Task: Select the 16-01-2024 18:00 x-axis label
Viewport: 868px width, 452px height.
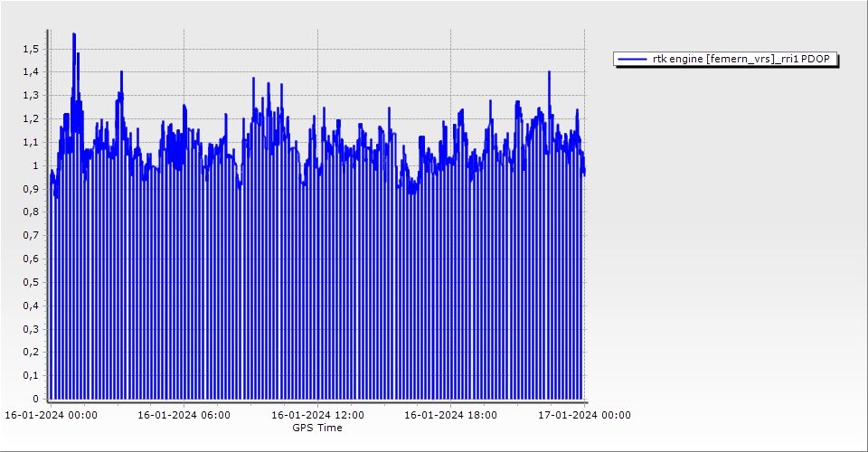Action: (450, 415)
